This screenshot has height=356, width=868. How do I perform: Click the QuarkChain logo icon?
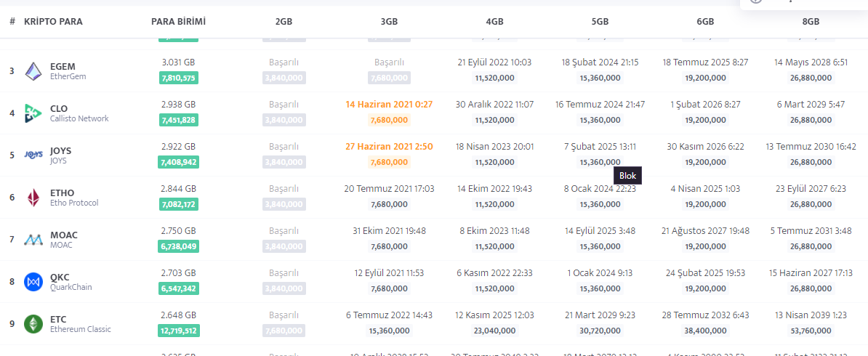coord(34,282)
